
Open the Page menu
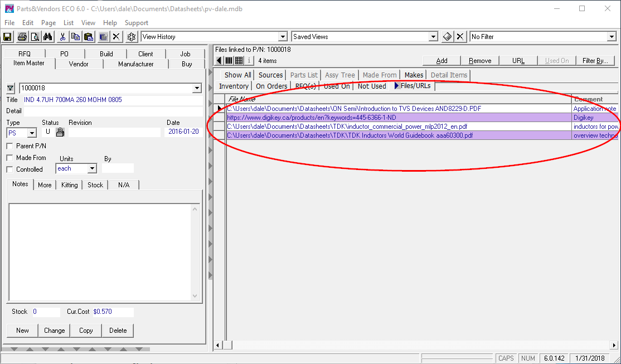(48, 23)
